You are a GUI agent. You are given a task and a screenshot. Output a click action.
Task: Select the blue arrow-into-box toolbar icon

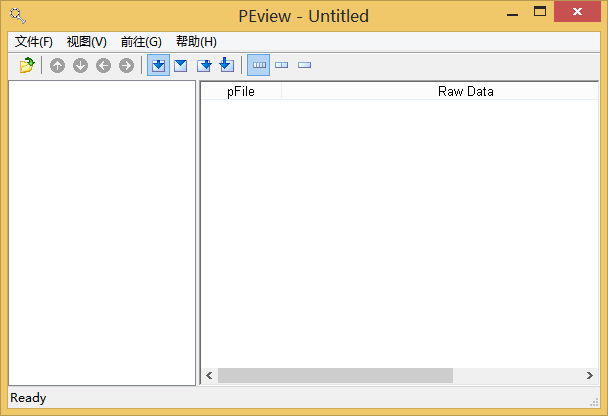click(x=204, y=66)
